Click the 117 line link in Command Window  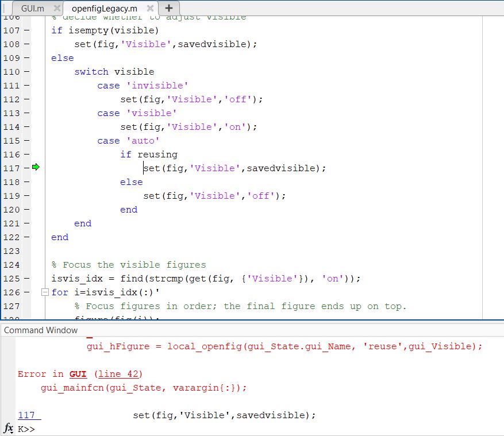26,415
